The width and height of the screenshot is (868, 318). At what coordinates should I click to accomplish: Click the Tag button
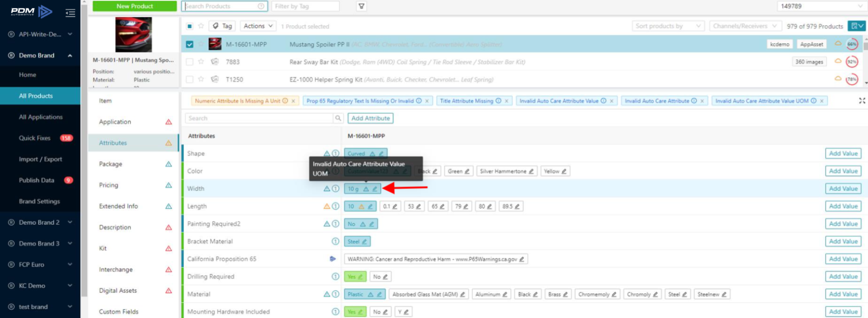[223, 26]
